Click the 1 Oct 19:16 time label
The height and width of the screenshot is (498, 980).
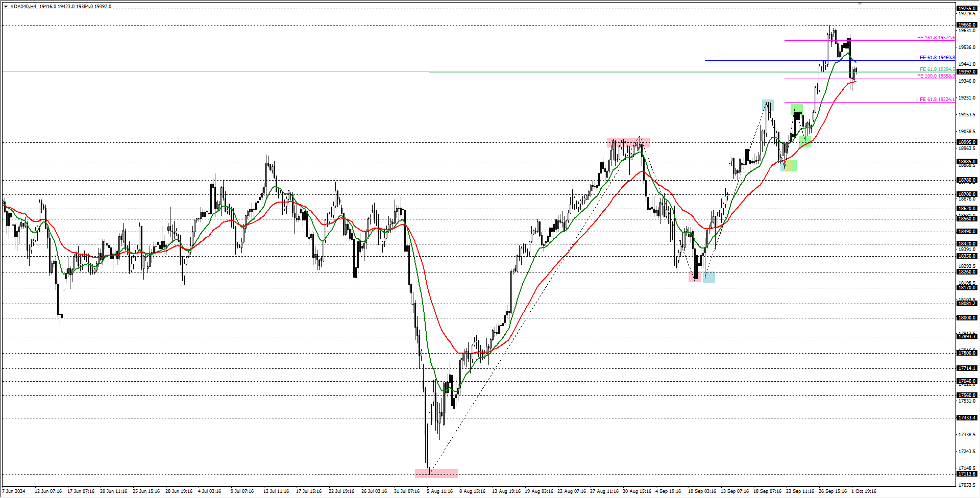(864, 491)
